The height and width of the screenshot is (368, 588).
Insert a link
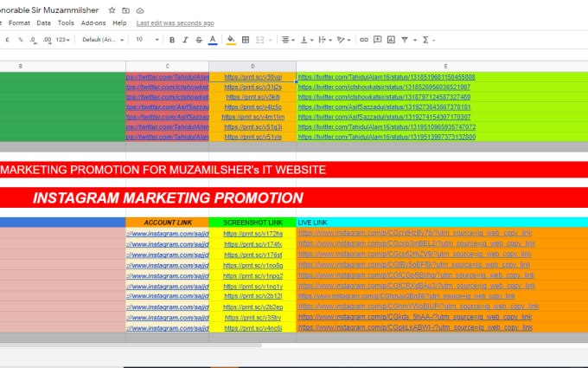pyautogui.click(x=364, y=40)
